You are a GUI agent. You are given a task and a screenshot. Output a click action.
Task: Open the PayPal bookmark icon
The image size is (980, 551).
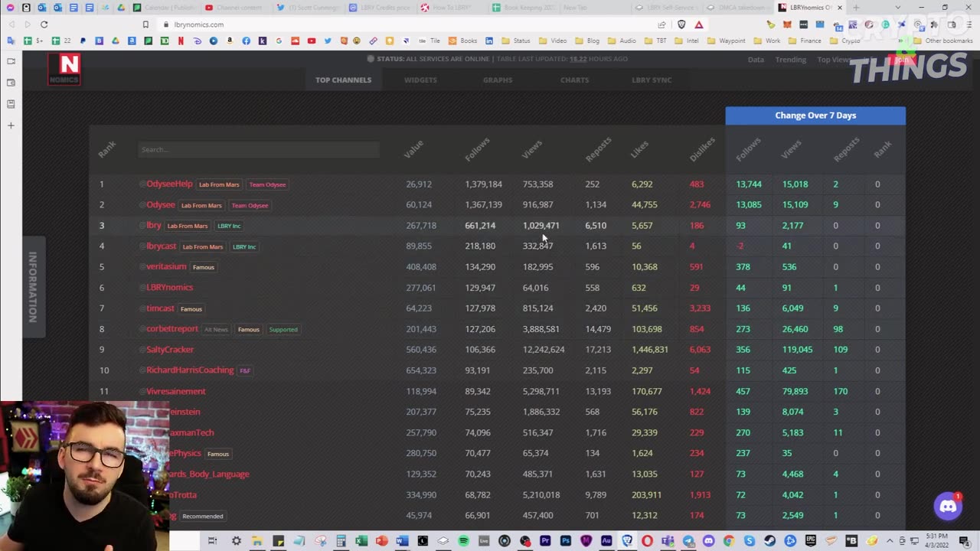[x=83, y=41]
